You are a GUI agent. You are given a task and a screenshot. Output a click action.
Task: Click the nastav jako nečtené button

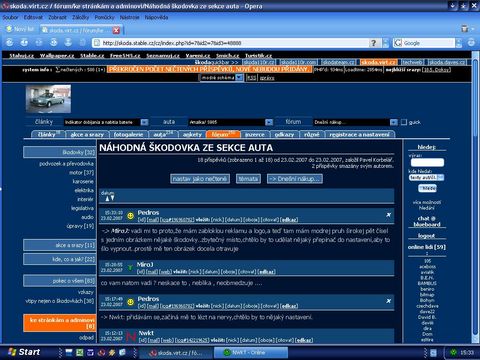click(x=200, y=179)
